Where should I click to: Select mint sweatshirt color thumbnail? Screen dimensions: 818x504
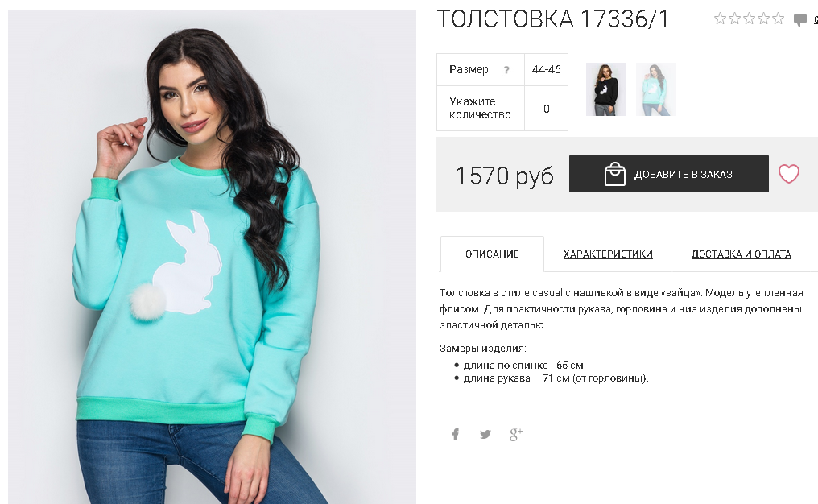click(655, 89)
